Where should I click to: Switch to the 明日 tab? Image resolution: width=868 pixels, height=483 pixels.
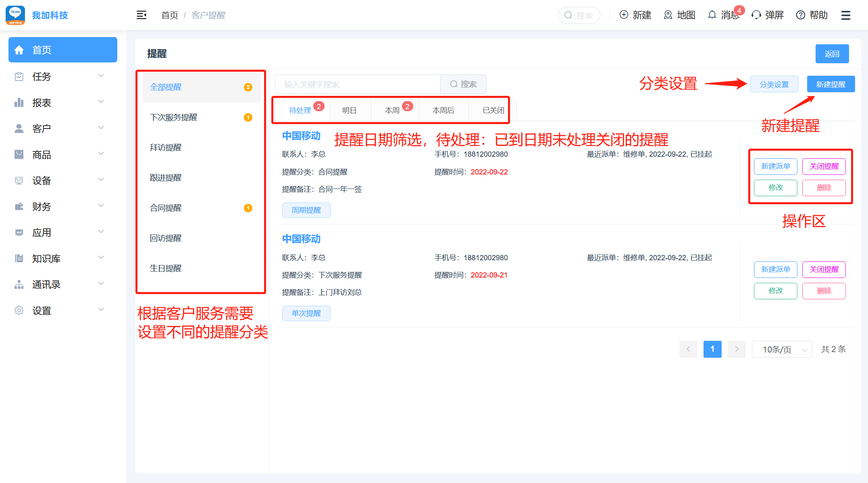349,110
